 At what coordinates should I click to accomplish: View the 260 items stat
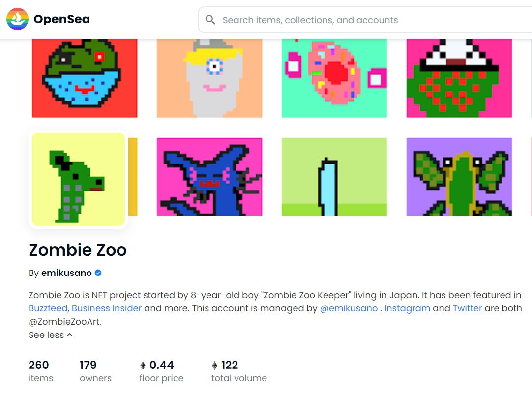[40, 371]
